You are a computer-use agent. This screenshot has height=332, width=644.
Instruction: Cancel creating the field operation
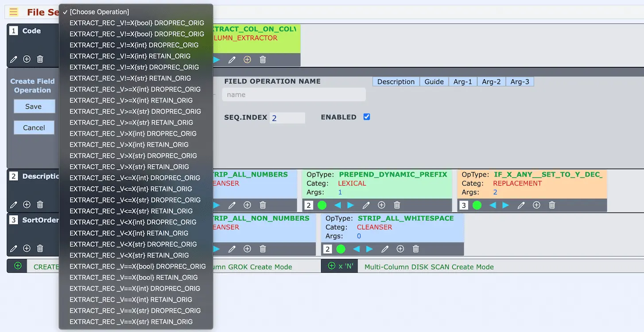pyautogui.click(x=34, y=127)
